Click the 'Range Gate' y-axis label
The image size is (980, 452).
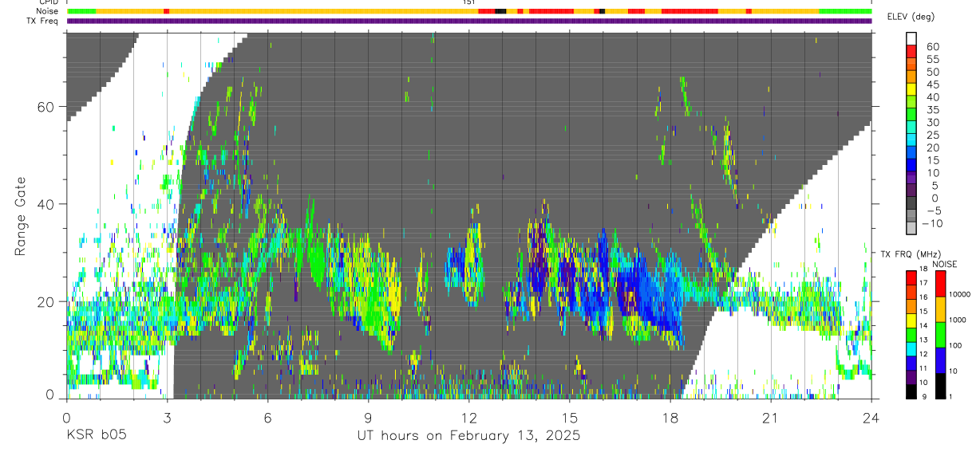20,217
